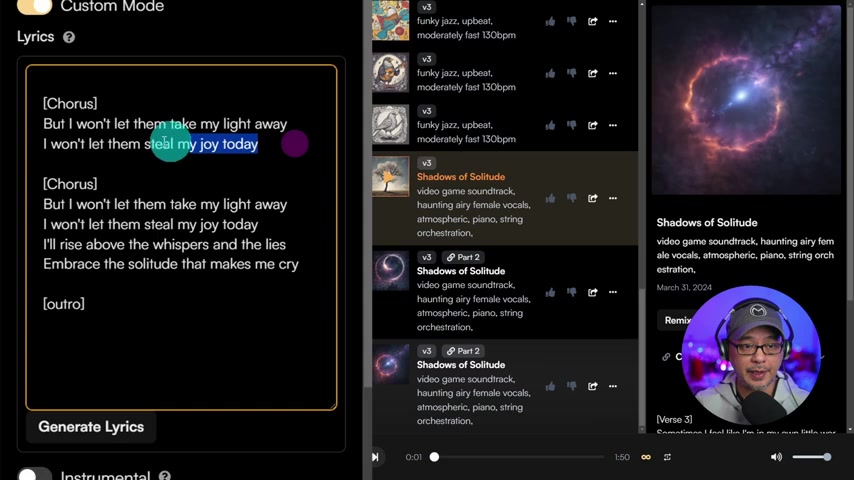854x480 pixels.
Task: Open three-dot menu on top funky jazz track
Action: coord(613,21)
